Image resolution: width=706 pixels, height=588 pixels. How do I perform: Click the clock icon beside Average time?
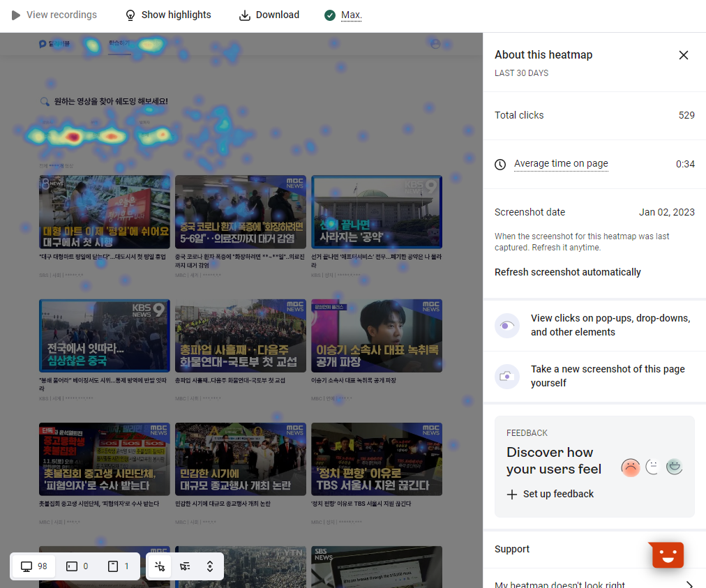point(500,165)
